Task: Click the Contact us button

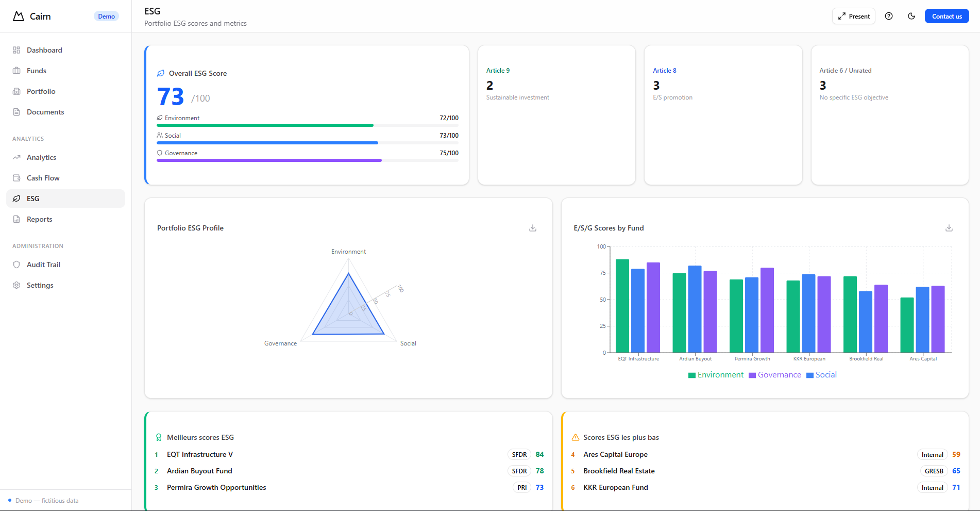Action: (947, 16)
